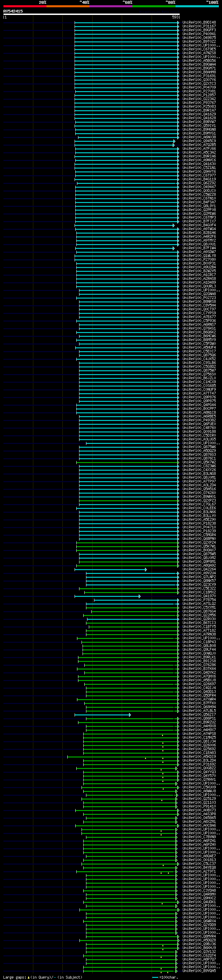The width and height of the screenshot is (222, 980).
Task: Select the UniRef100_P18238 entry
Action: point(199,524)
